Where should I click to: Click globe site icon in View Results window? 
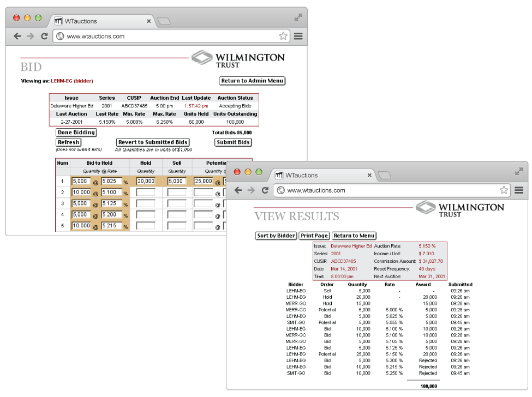[x=280, y=190]
